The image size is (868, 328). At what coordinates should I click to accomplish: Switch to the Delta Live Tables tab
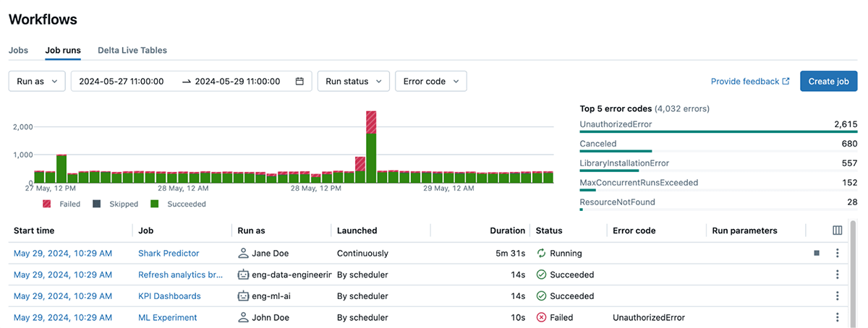coord(132,51)
